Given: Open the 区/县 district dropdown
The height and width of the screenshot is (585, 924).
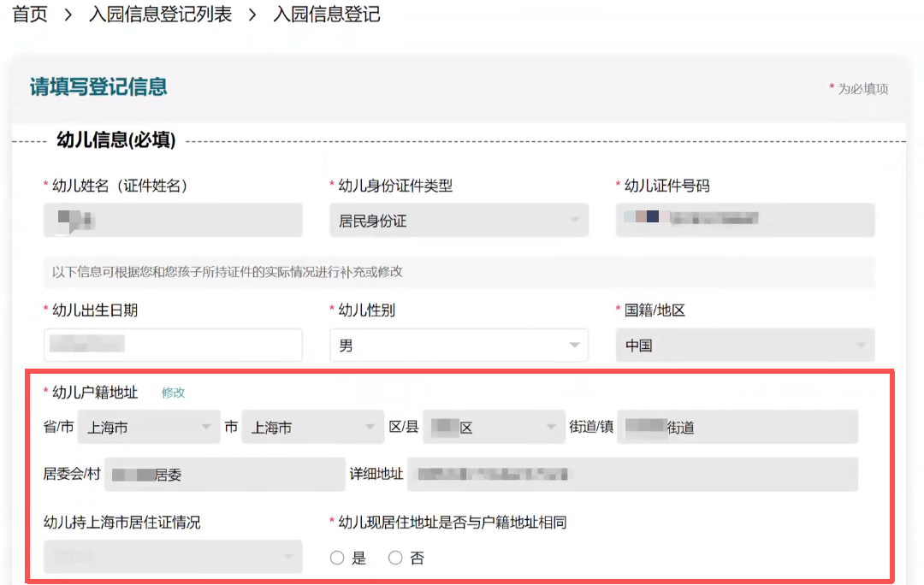Looking at the screenshot, I should (x=493, y=427).
